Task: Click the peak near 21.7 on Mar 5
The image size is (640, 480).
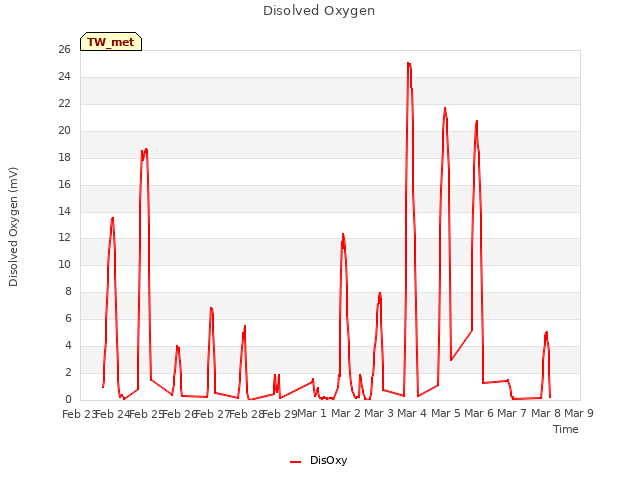Action: (445, 108)
